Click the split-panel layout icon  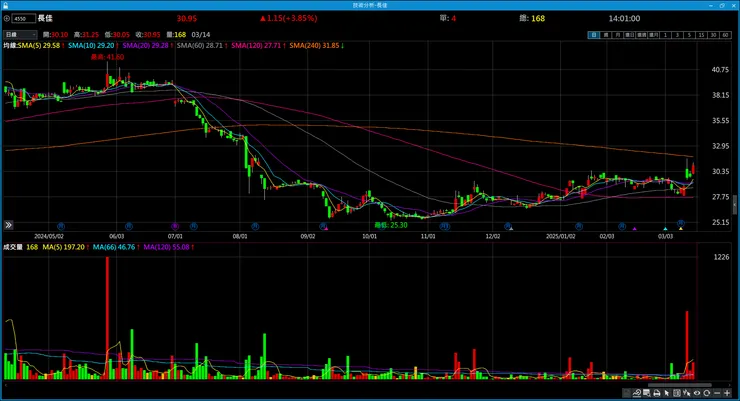[x=677, y=393]
